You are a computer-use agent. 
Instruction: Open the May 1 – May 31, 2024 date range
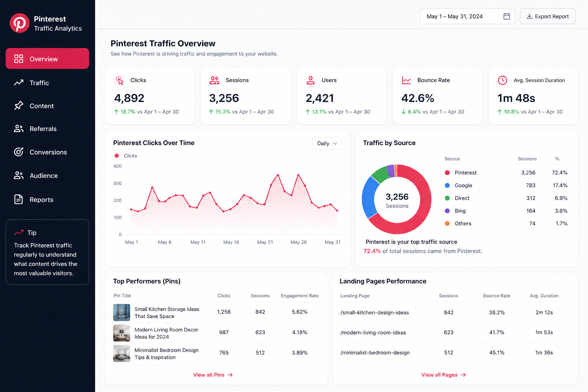coord(467,16)
